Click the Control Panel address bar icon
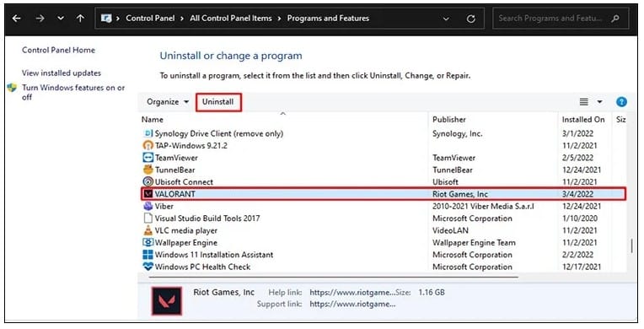Screen dimensions: 644x329 tap(106, 19)
